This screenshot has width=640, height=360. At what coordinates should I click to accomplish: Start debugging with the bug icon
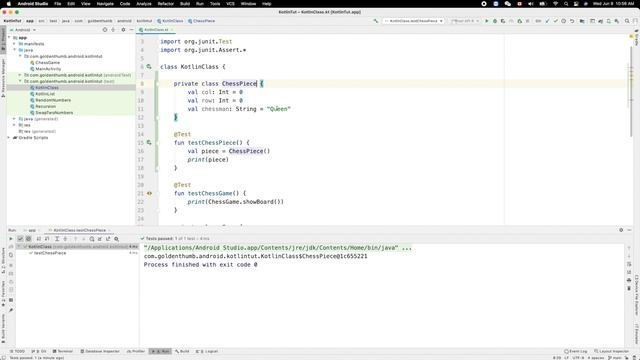(495, 21)
